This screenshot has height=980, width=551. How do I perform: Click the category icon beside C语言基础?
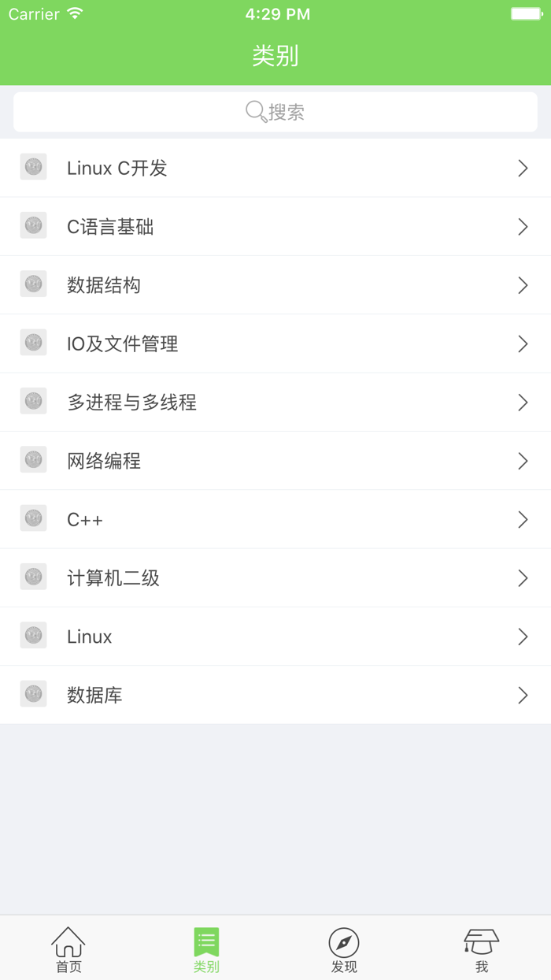(x=33, y=225)
